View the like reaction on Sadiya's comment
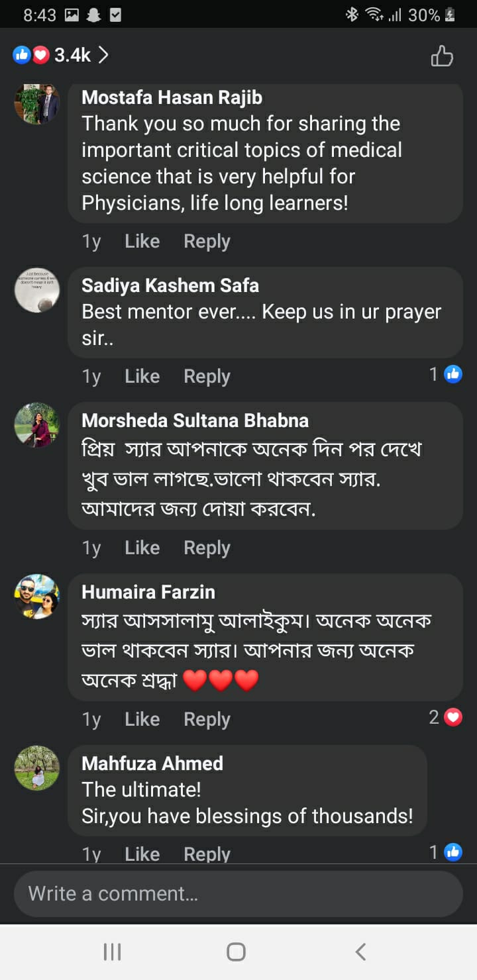This screenshot has width=477, height=980. [446, 375]
